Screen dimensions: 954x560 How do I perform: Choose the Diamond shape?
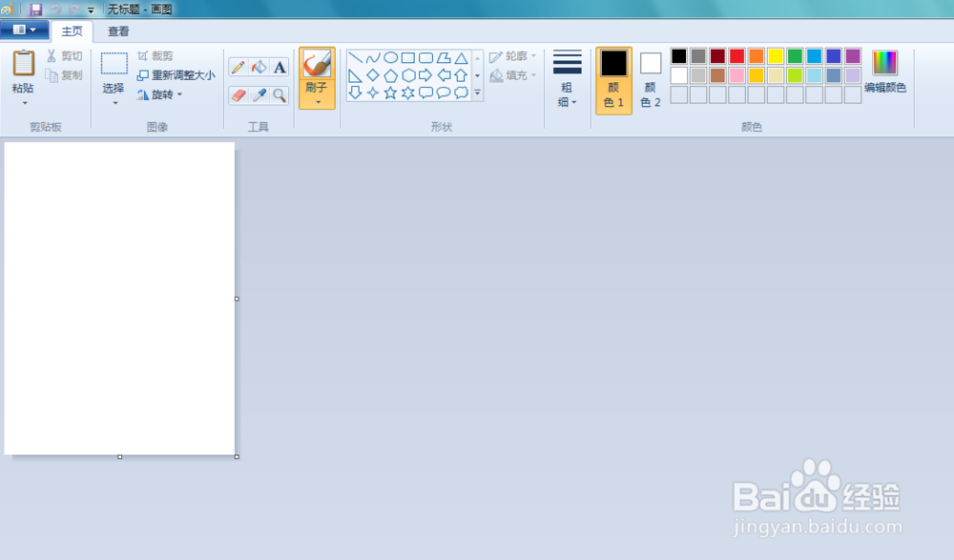373,75
